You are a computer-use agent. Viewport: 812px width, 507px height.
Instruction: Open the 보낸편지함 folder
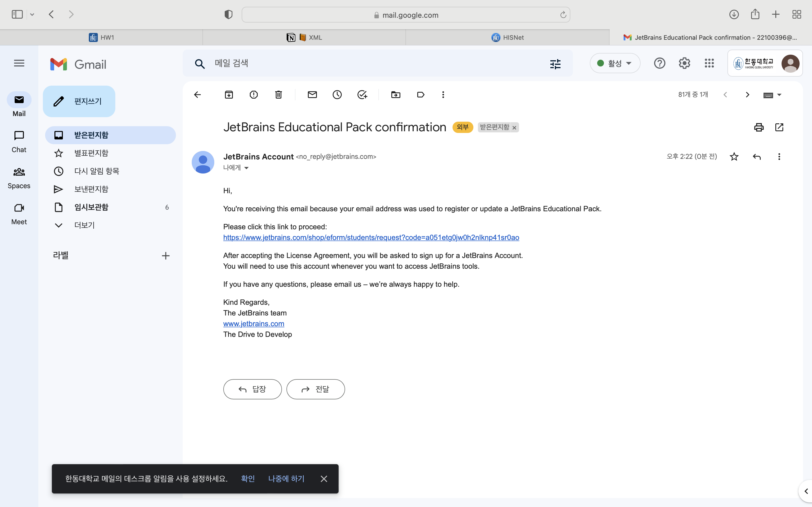point(91,189)
